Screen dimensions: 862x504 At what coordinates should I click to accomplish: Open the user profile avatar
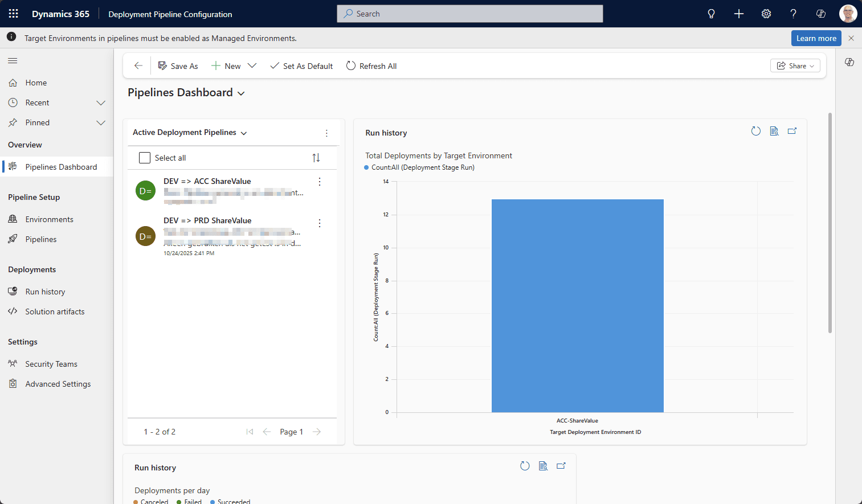[848, 14]
